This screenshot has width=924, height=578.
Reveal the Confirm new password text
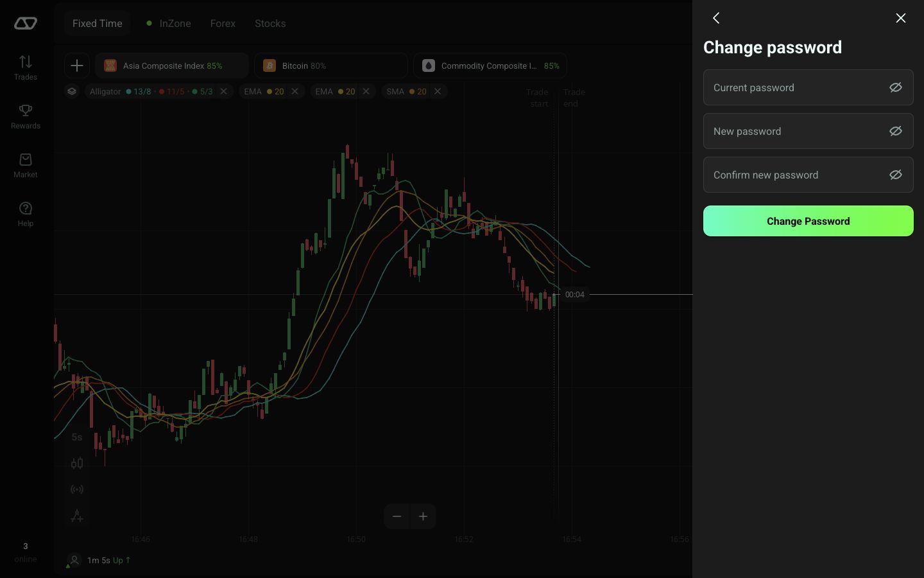coord(896,175)
